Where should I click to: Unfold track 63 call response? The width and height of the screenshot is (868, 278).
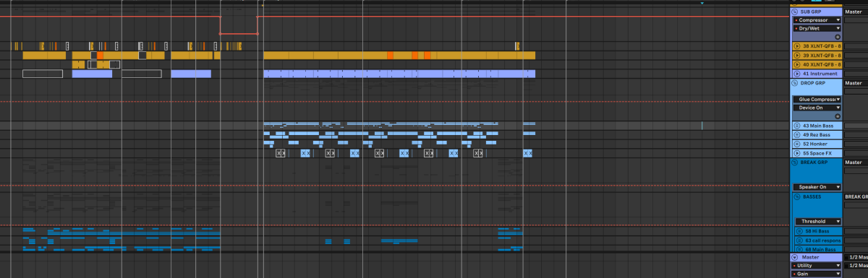[x=799, y=240]
